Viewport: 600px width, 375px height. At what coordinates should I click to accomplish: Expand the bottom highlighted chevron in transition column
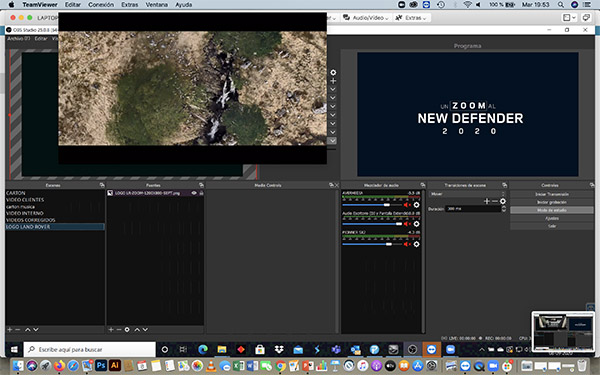coord(332,141)
